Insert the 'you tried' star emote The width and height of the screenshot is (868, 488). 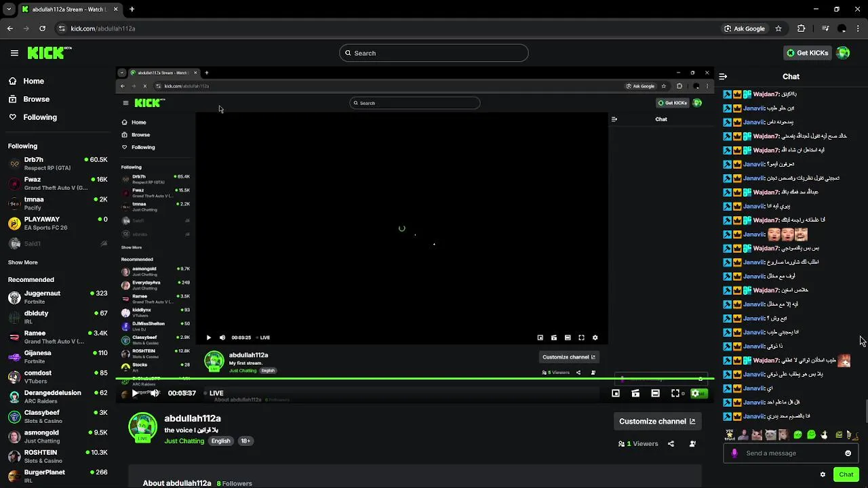tap(730, 434)
